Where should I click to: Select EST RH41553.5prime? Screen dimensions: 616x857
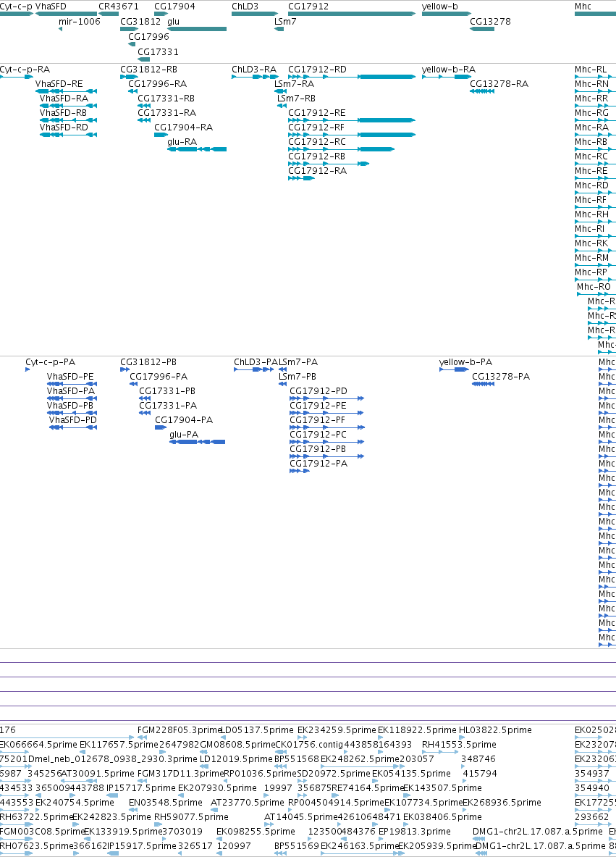[459, 745]
